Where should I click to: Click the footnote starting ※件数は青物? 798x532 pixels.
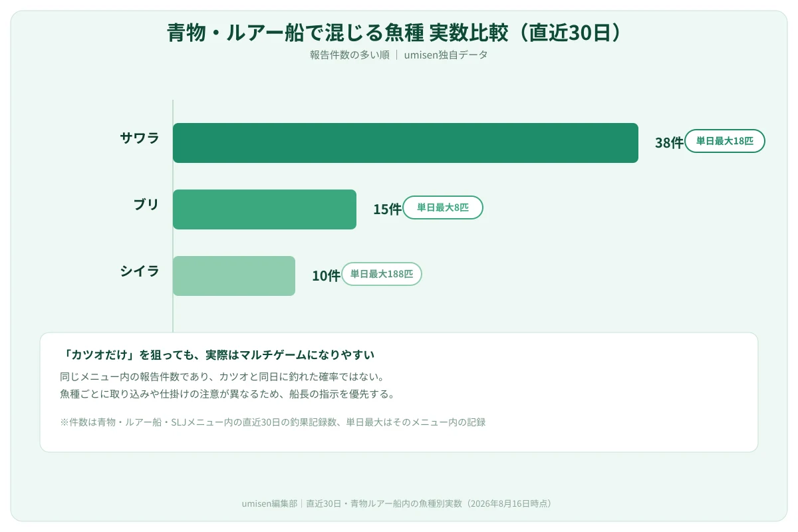(273, 422)
